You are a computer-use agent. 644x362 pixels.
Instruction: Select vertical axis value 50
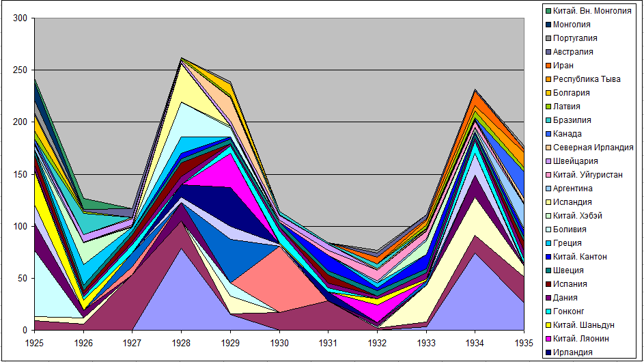(22, 278)
